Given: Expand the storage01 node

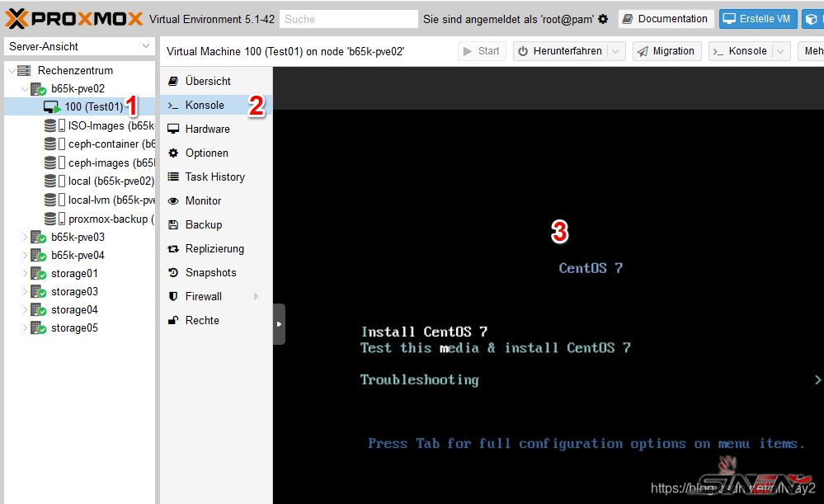Looking at the screenshot, I should pos(25,274).
